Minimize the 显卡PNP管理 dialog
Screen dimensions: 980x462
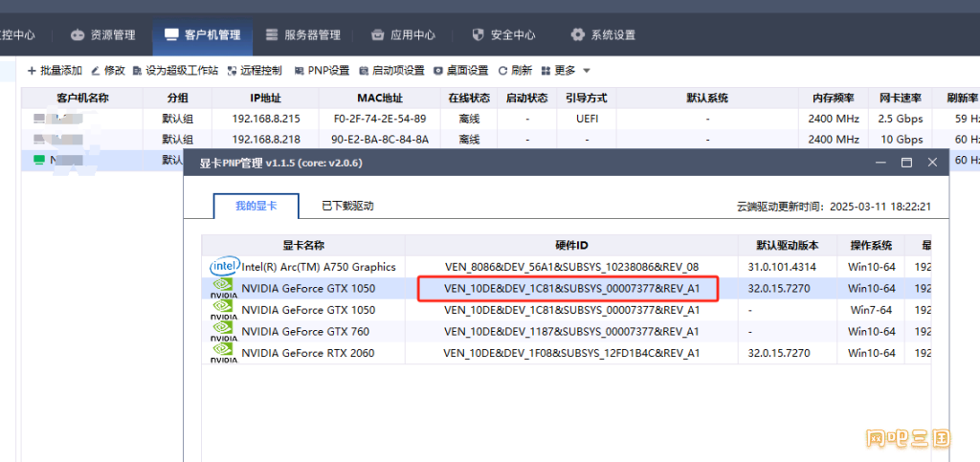point(881,163)
